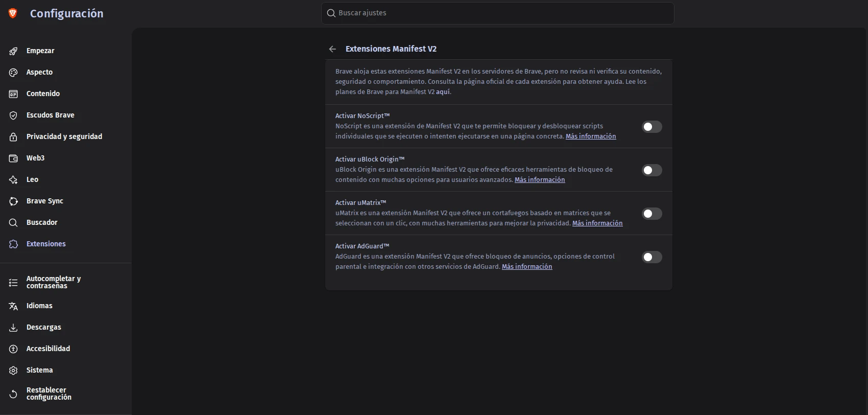Click the padlock icon for Privacidad y seguridad

click(x=13, y=137)
